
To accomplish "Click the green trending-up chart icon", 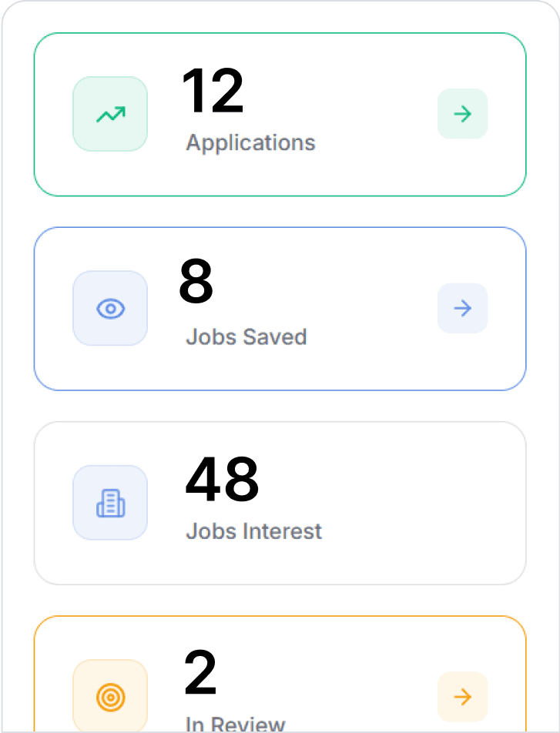I will [110, 114].
